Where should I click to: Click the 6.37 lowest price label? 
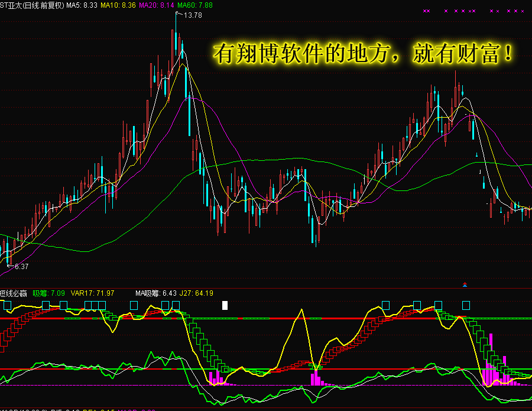pos(21,267)
